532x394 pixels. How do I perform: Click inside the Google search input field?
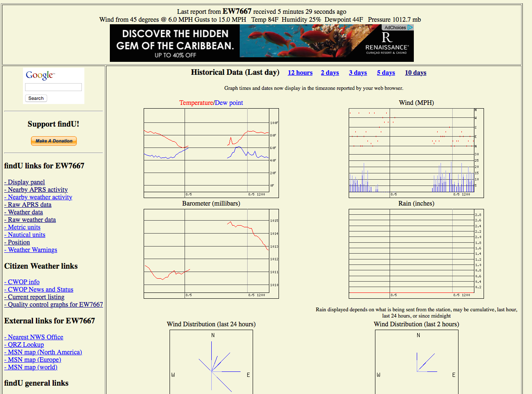coord(53,87)
